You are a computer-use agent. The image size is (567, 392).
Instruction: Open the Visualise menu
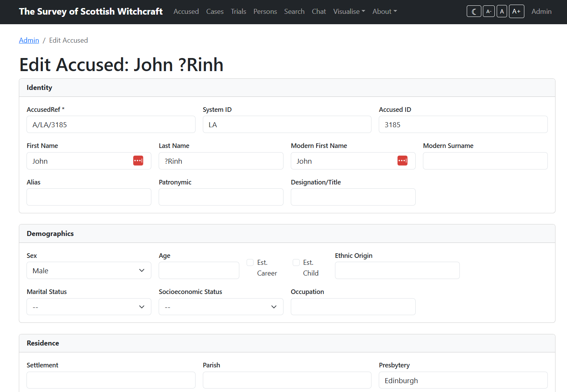pos(349,12)
